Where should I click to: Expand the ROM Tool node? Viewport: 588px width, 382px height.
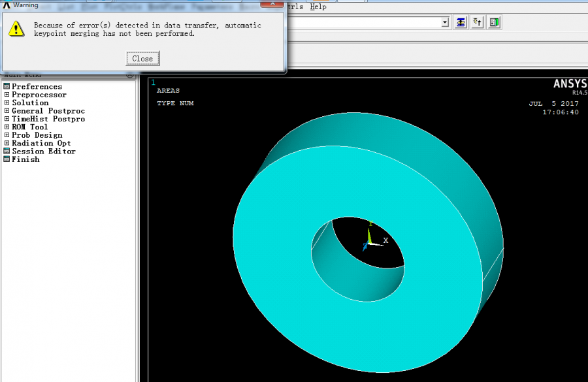coord(7,127)
